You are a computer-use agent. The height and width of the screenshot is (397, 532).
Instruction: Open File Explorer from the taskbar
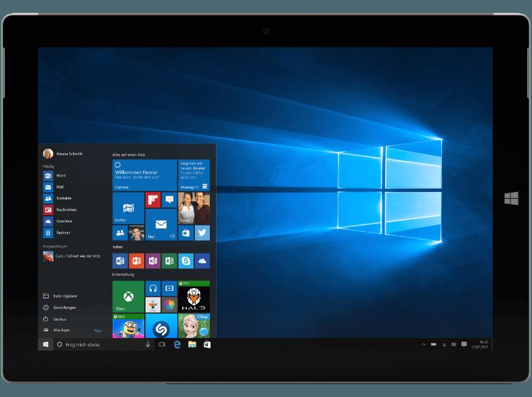click(x=192, y=344)
